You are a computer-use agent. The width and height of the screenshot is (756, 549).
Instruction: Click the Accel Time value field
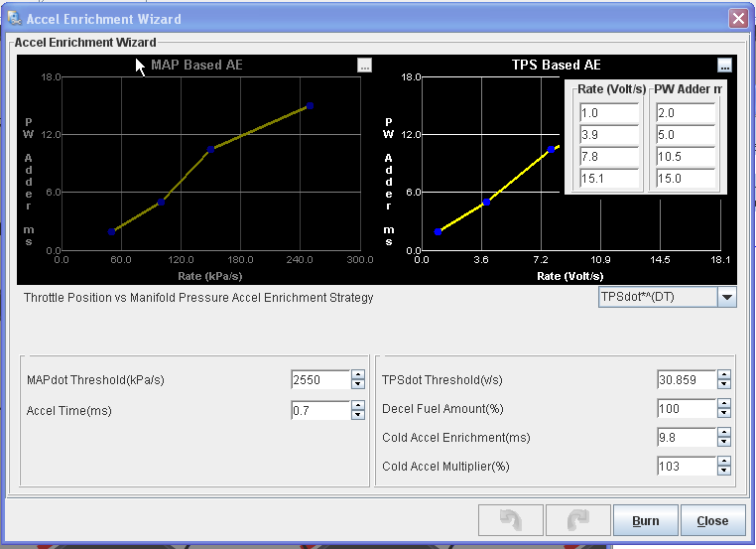tap(319, 410)
